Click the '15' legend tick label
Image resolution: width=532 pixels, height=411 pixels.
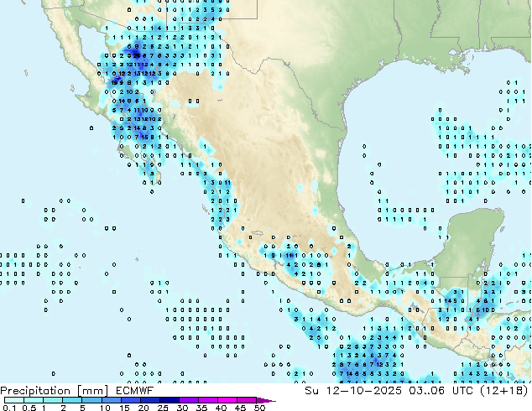[124, 408]
